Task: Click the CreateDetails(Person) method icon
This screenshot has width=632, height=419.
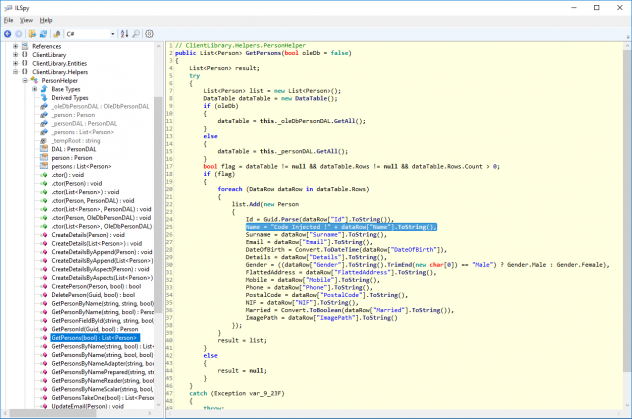Action: pos(44,234)
